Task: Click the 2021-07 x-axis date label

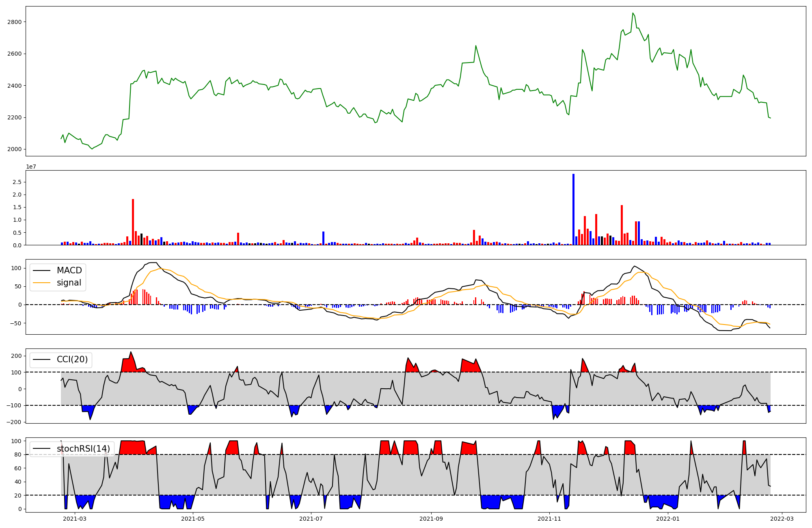Action: point(311,519)
